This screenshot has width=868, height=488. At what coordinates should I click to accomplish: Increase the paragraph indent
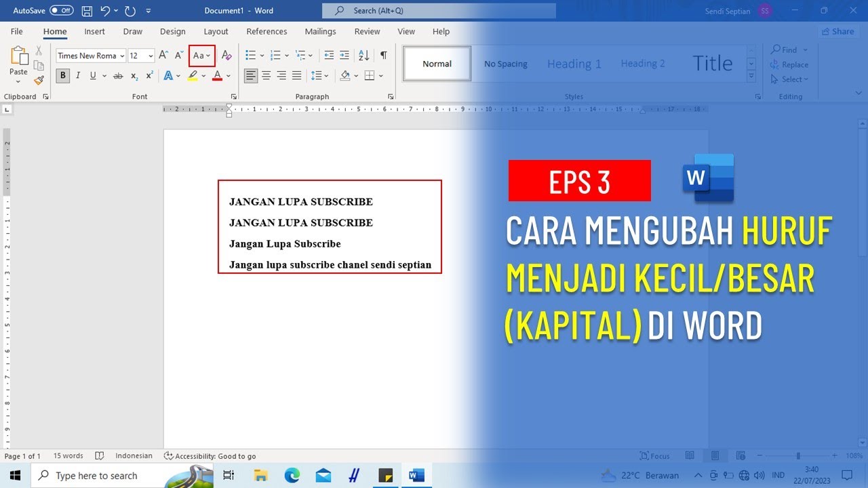click(344, 56)
